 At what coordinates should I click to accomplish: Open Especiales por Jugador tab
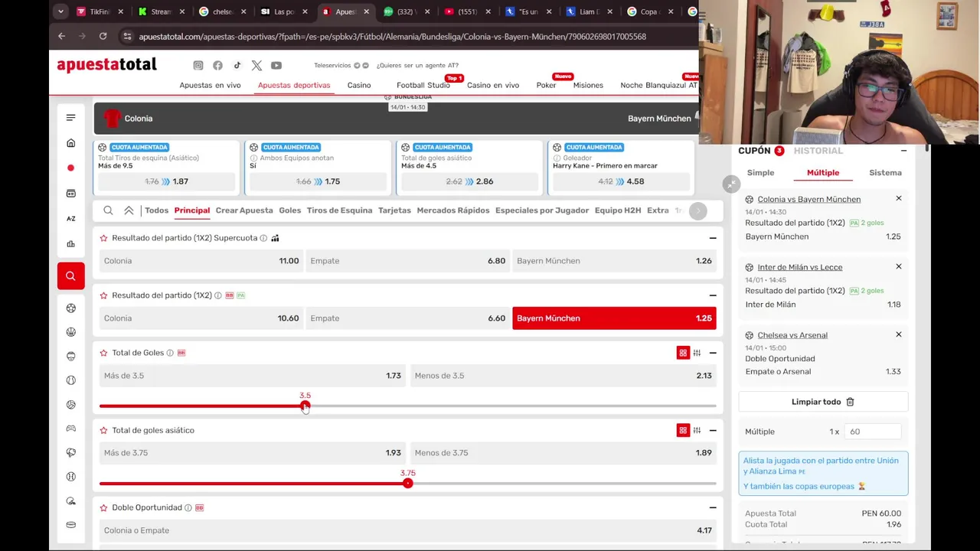(542, 210)
